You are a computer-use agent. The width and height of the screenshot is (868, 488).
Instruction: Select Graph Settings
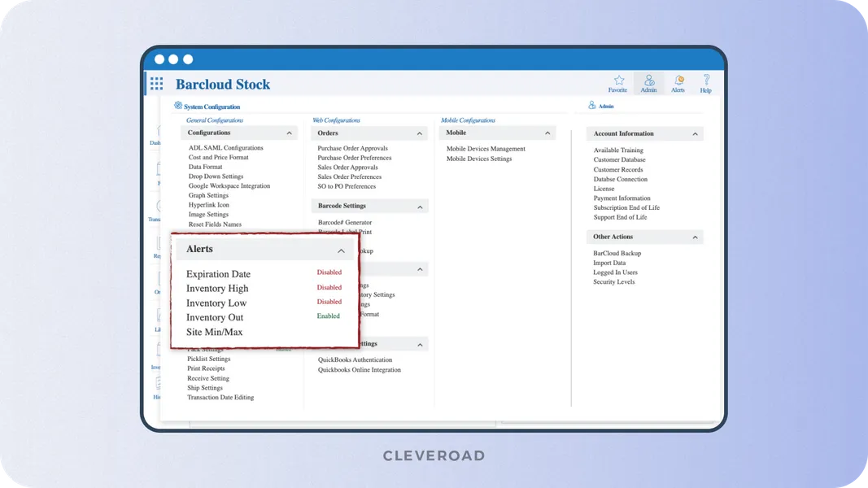(208, 195)
